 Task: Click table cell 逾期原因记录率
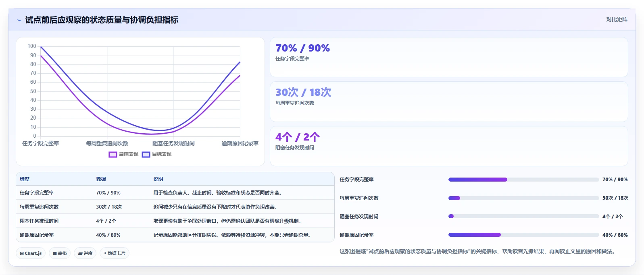[37, 235]
